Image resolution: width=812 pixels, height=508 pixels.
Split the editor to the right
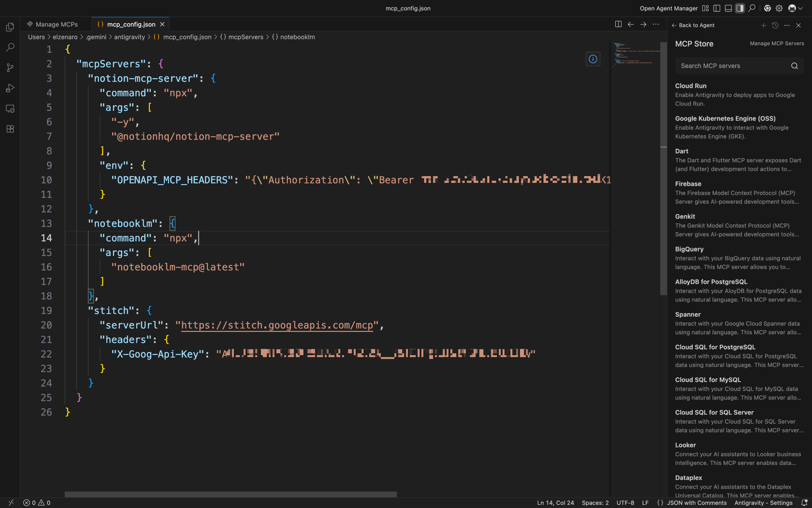pos(618,24)
